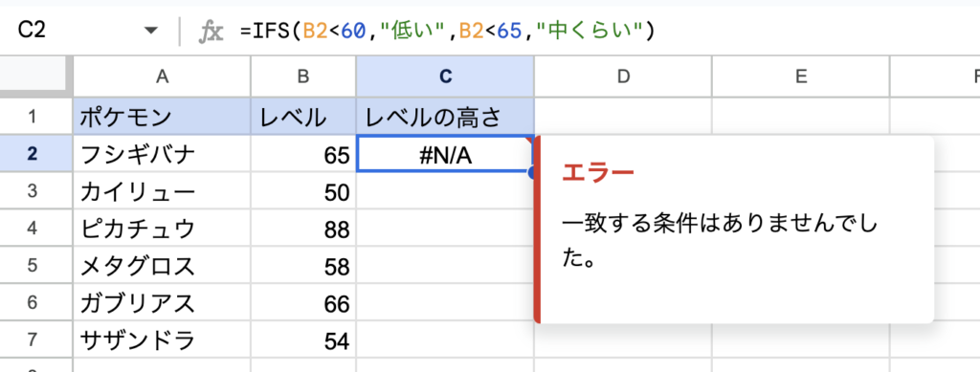Viewport: 980px width, 372px height.
Task: Click the ガブリアス cell
Action: click(x=162, y=304)
